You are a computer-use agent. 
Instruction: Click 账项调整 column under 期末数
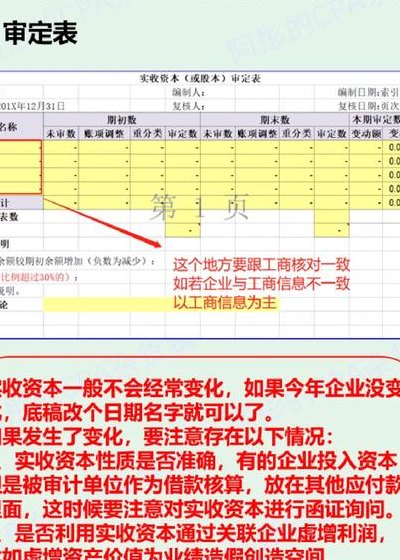coord(258,134)
